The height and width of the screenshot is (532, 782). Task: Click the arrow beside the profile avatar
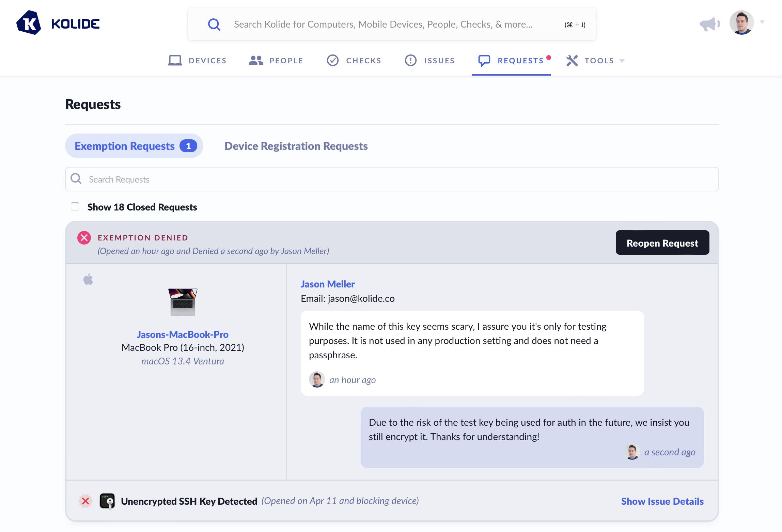(x=762, y=22)
